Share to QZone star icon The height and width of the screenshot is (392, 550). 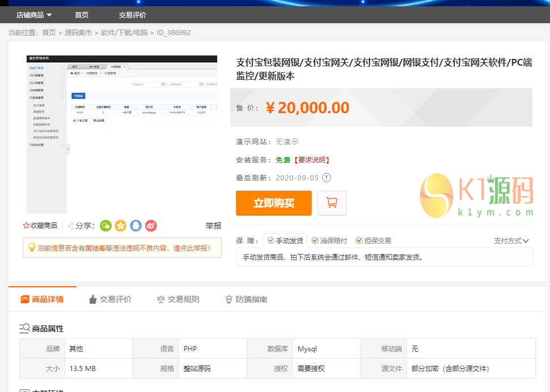(121, 226)
